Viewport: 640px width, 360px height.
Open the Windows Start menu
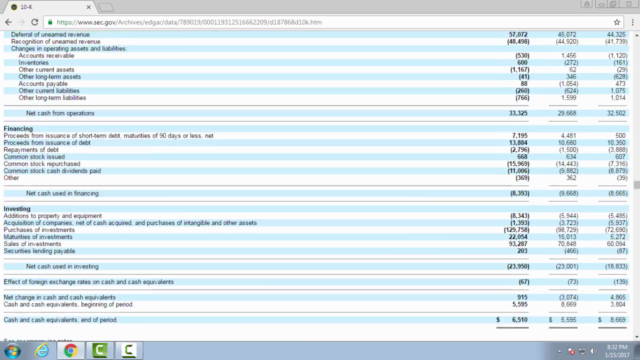pyautogui.click(x=12, y=351)
